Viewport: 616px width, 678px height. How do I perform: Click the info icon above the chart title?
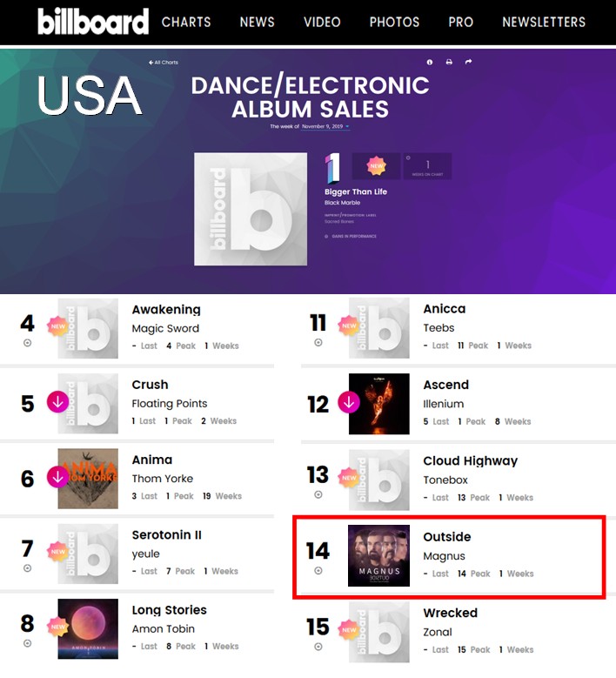(429, 63)
